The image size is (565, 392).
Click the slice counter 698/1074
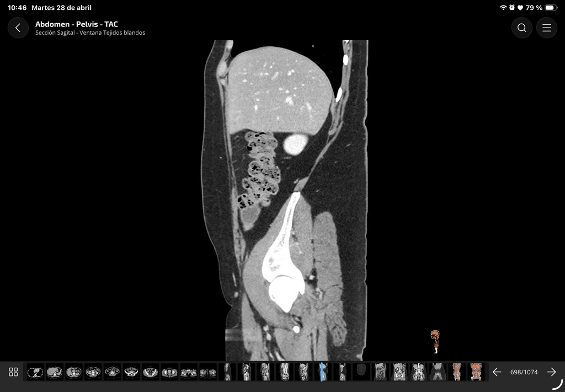(524, 372)
